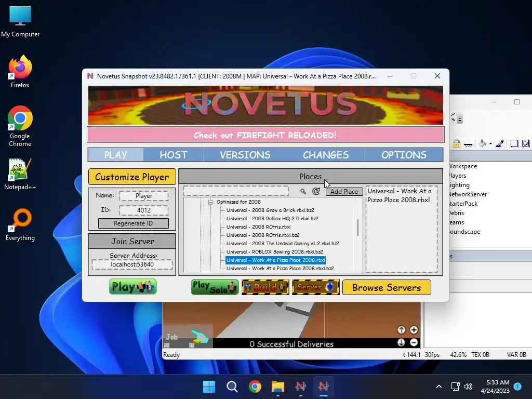Open the notification badge by the clock
This screenshot has height=399, width=532.
coord(517,387)
